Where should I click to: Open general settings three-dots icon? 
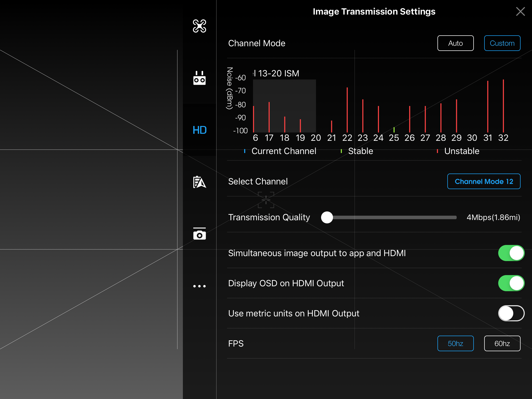(199, 286)
